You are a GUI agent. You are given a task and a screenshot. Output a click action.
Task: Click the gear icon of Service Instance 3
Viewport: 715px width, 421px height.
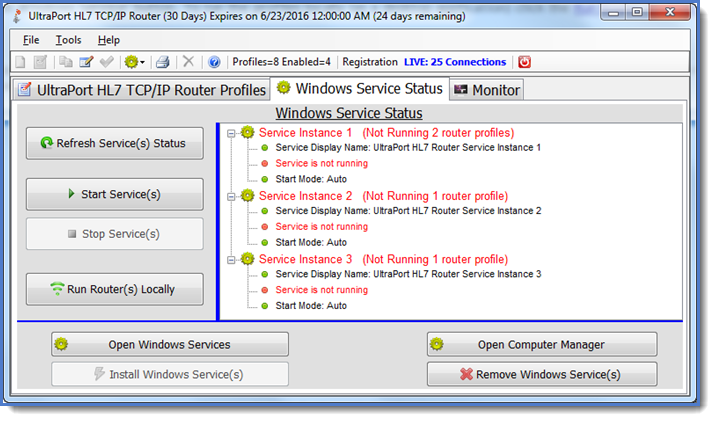[247, 259]
